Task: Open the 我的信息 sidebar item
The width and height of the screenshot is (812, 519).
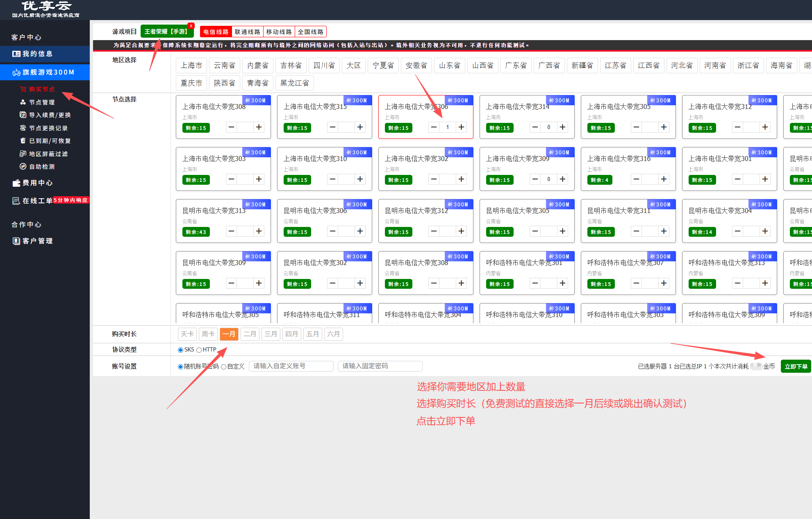Action: point(45,54)
